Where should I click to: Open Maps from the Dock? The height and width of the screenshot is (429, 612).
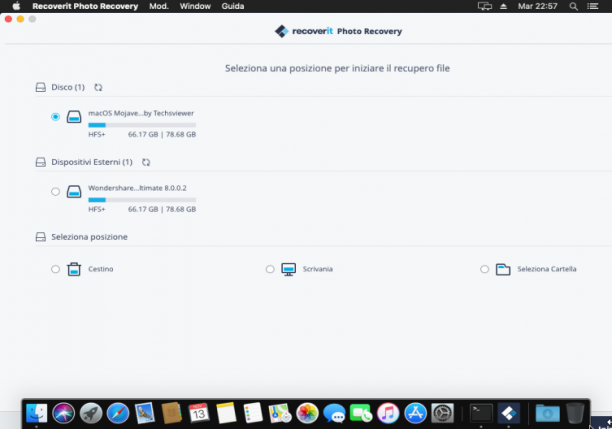point(280,413)
